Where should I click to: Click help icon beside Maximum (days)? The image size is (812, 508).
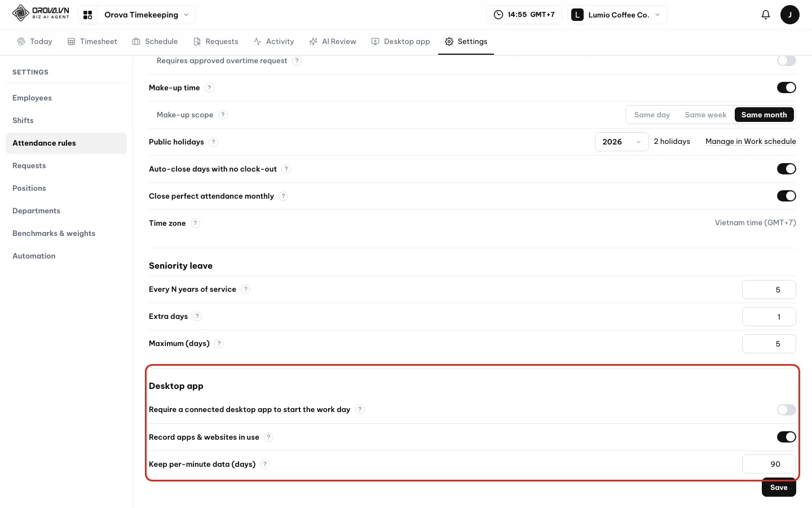219,343
